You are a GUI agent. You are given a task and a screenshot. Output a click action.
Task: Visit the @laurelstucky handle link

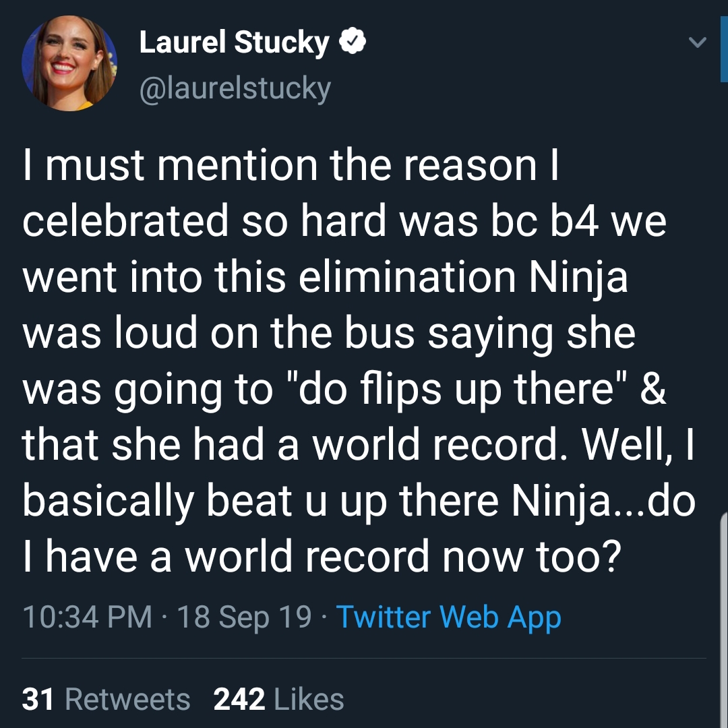coord(235,88)
